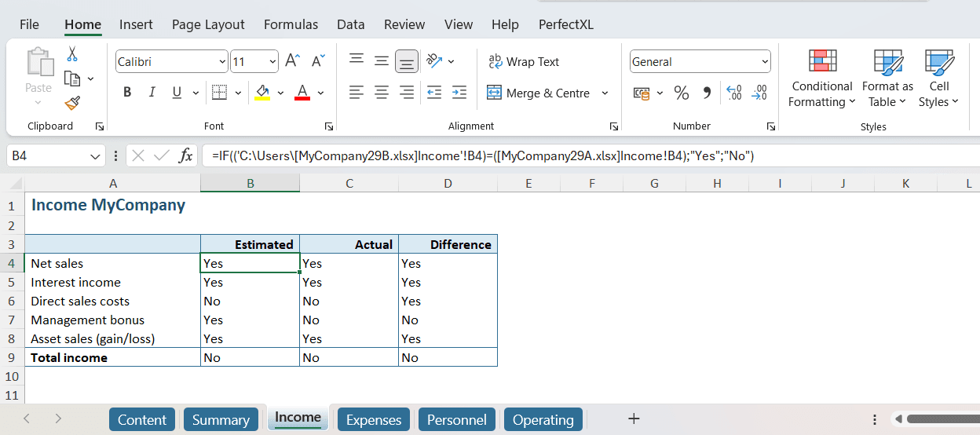Increase decimal places

coord(734,93)
